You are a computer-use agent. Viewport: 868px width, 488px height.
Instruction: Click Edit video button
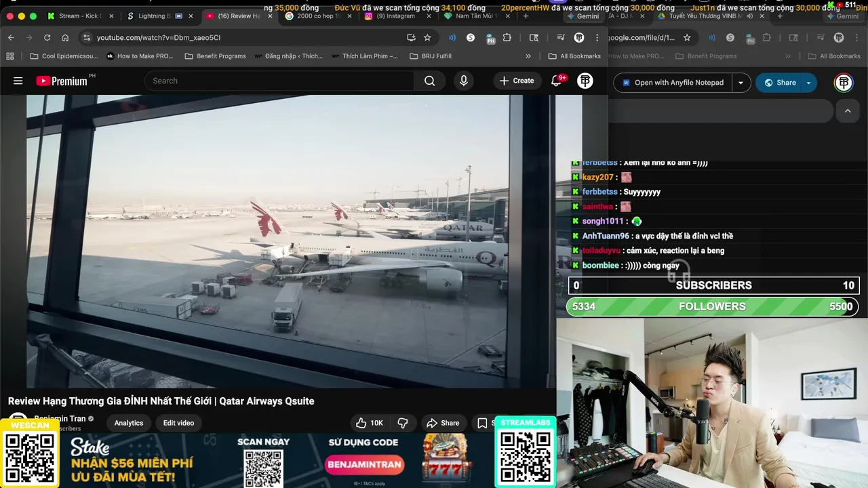pyautogui.click(x=178, y=423)
